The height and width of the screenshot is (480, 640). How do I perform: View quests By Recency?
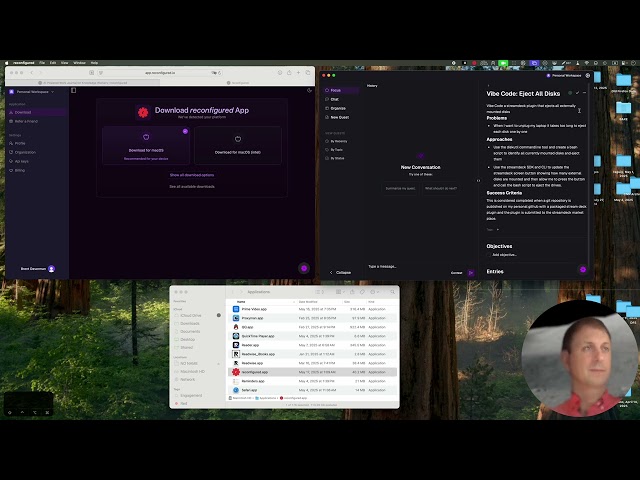pyautogui.click(x=339, y=141)
